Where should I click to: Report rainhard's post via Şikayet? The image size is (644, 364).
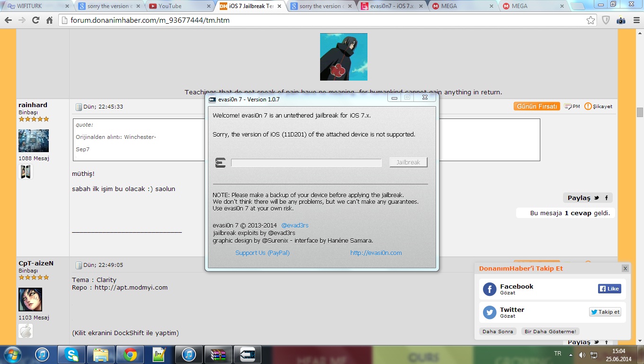[599, 106]
